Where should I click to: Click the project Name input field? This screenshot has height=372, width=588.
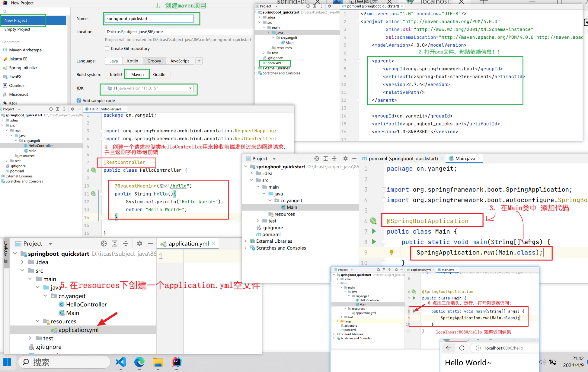tap(149, 18)
